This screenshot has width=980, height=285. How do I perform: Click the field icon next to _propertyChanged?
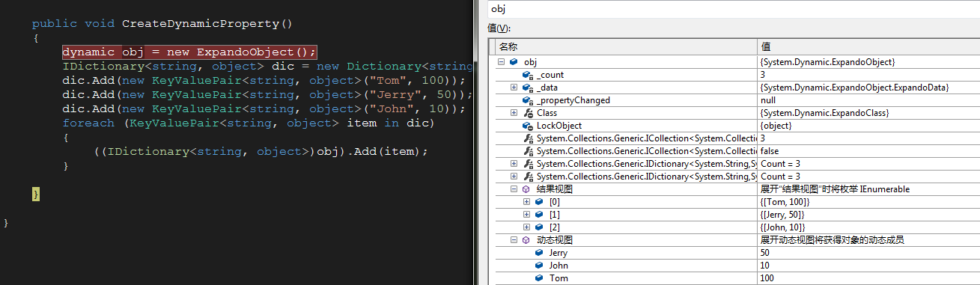click(x=527, y=100)
